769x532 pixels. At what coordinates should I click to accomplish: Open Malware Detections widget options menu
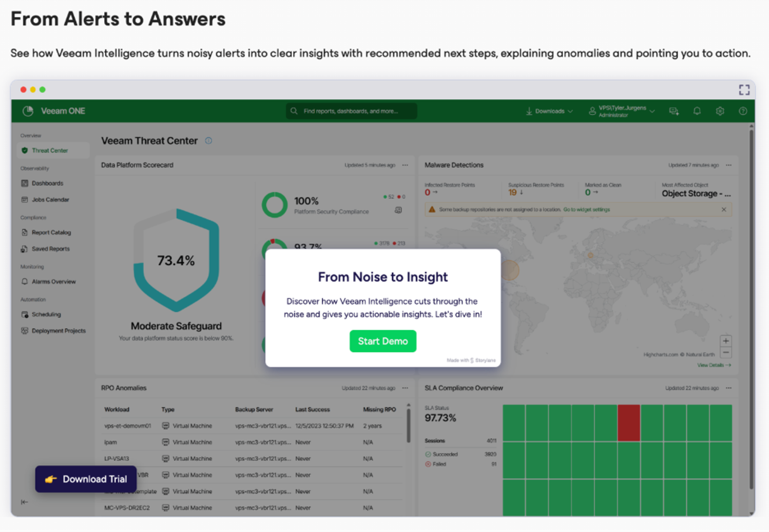(x=728, y=165)
